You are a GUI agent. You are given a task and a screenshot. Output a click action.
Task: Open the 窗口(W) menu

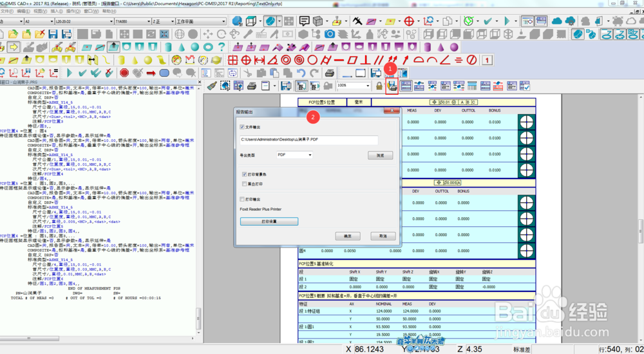click(x=90, y=11)
